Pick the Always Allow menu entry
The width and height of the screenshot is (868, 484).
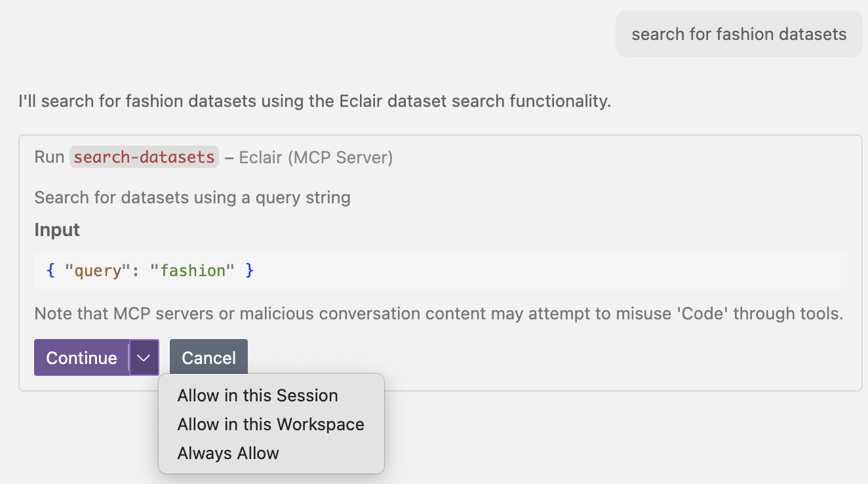point(228,453)
